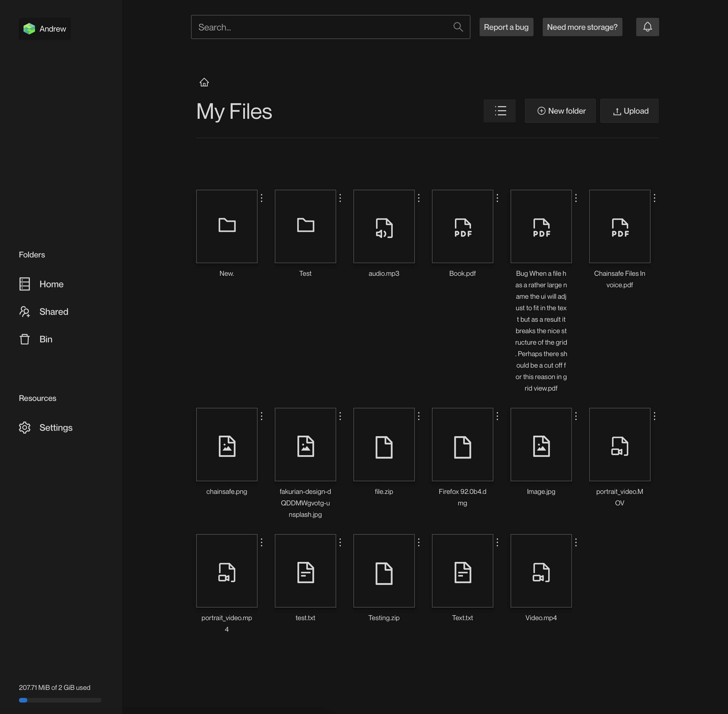Navigate home using the breadcrumb house icon

click(204, 82)
